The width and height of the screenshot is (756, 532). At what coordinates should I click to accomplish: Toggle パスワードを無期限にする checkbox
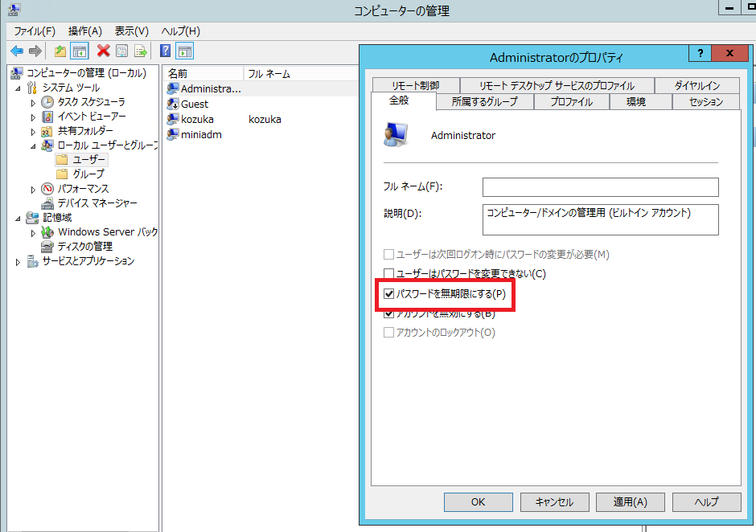(389, 294)
